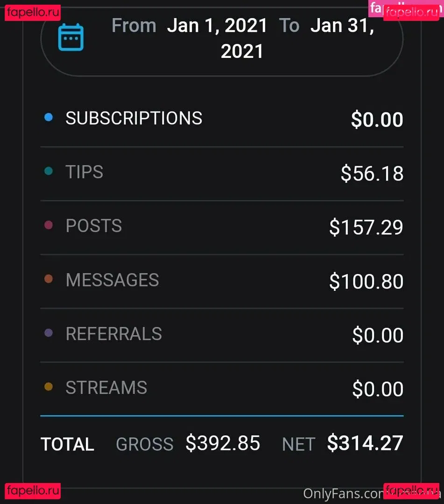Toggle the yellow Streams legend dot
This screenshot has height=504, width=444.
pos(49,387)
